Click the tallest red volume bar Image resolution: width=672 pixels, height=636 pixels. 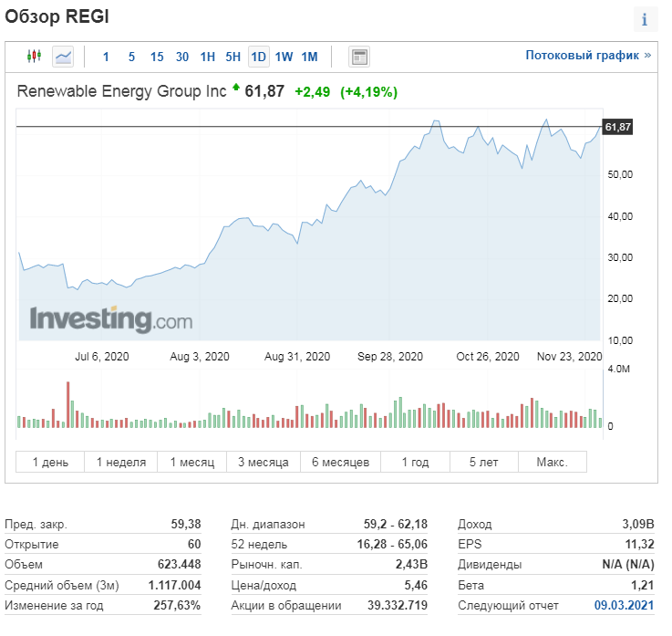point(67,404)
